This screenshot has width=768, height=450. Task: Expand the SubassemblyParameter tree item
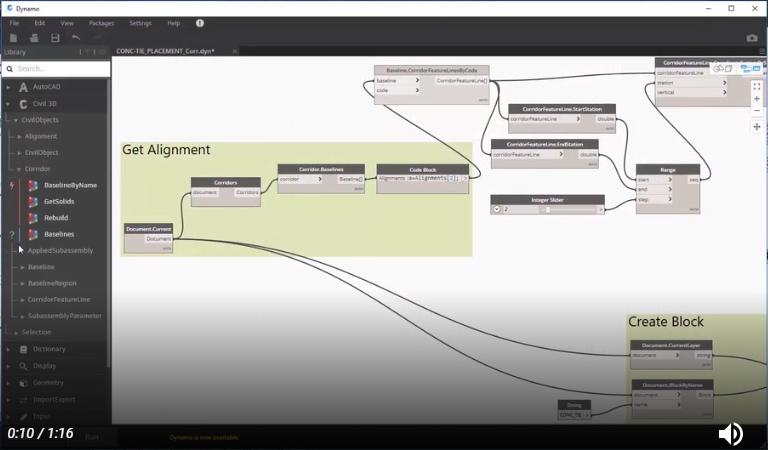tap(23, 316)
